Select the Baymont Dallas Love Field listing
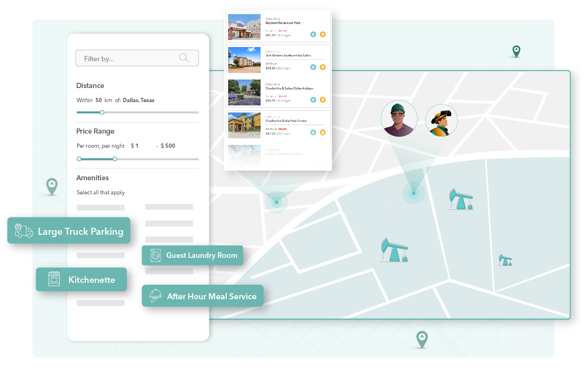The image size is (588, 392). tap(278, 27)
